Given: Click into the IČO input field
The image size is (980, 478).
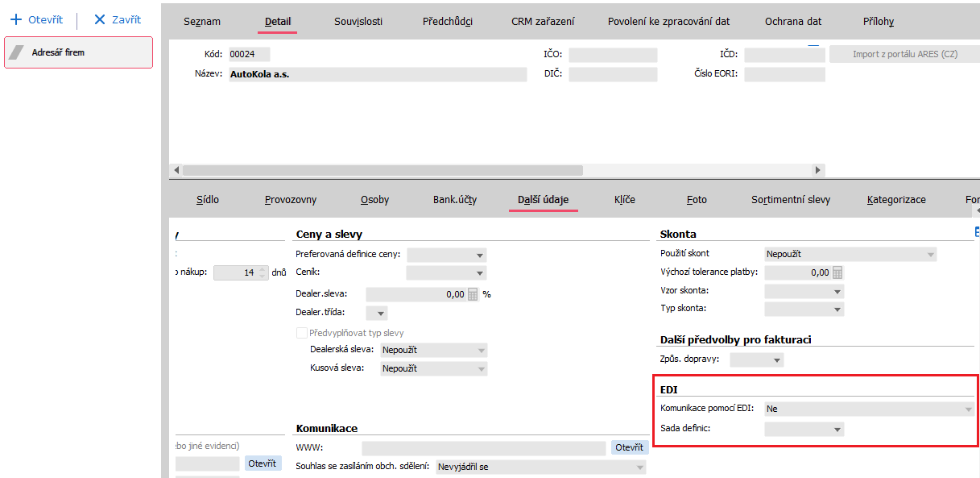Looking at the screenshot, I should pyautogui.click(x=613, y=55).
